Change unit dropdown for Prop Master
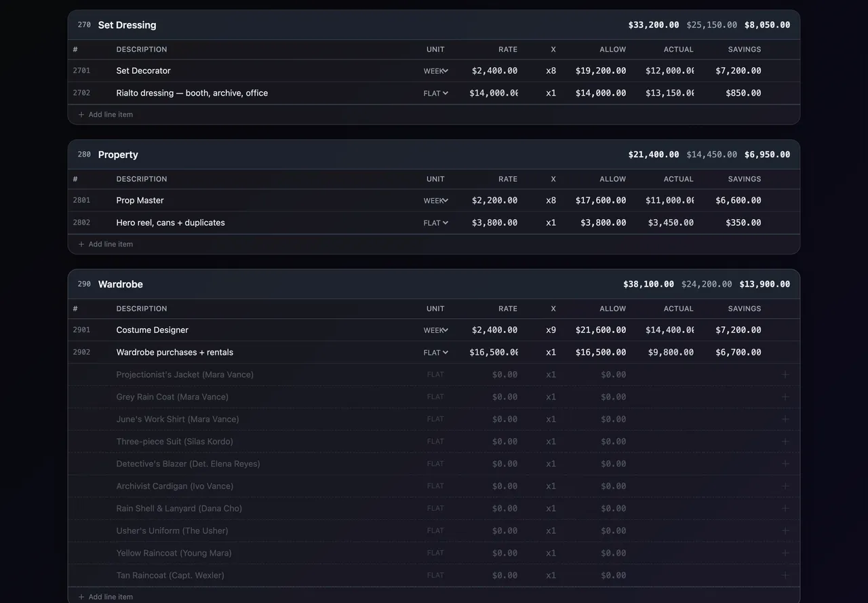Image resolution: width=868 pixels, height=603 pixels. [x=435, y=200]
